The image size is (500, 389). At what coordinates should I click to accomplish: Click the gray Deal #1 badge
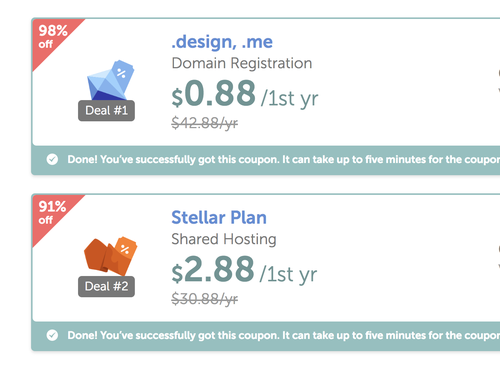tap(106, 110)
